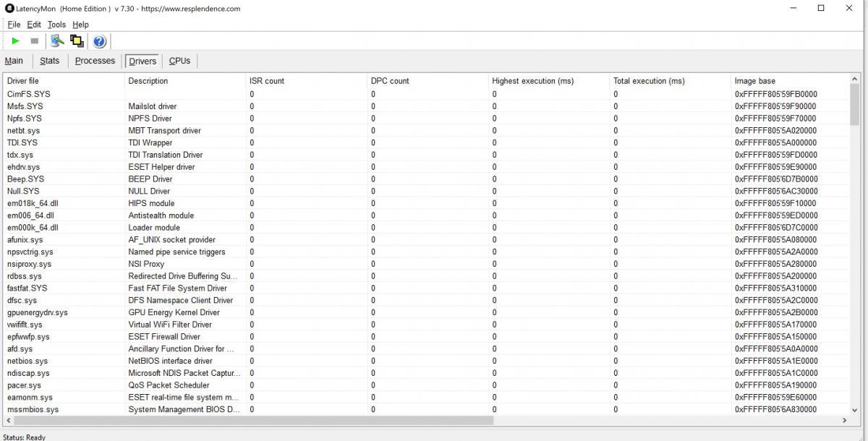Switch to the Stats tab
This screenshot has width=868, height=441.
pos(49,61)
